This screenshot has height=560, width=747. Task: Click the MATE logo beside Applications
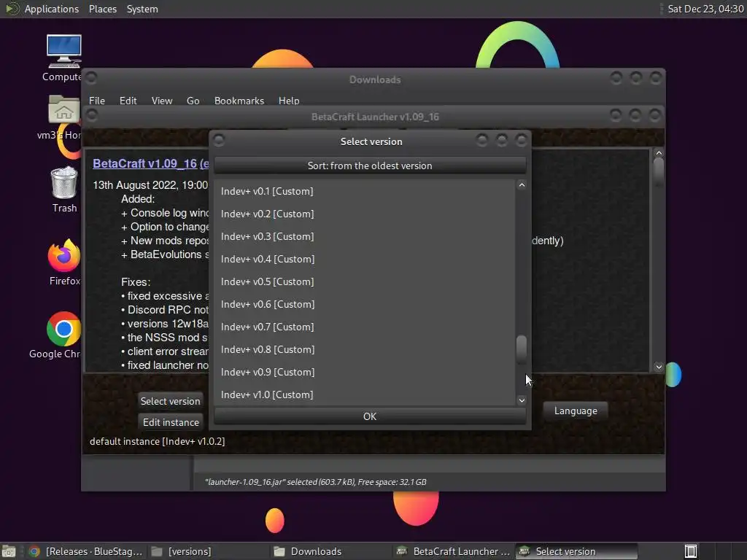12,9
